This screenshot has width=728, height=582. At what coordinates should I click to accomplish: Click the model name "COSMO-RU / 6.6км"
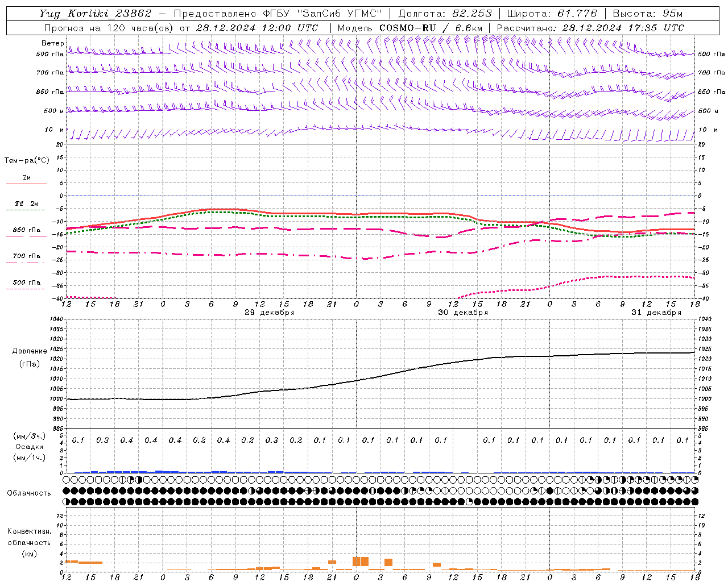point(431,28)
